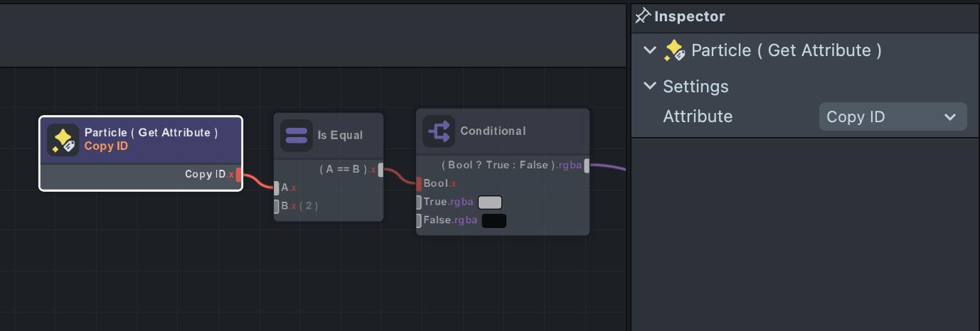Click the Conditional rgba output port
Image resolution: width=980 pixels, height=331 pixels.
pos(587,165)
